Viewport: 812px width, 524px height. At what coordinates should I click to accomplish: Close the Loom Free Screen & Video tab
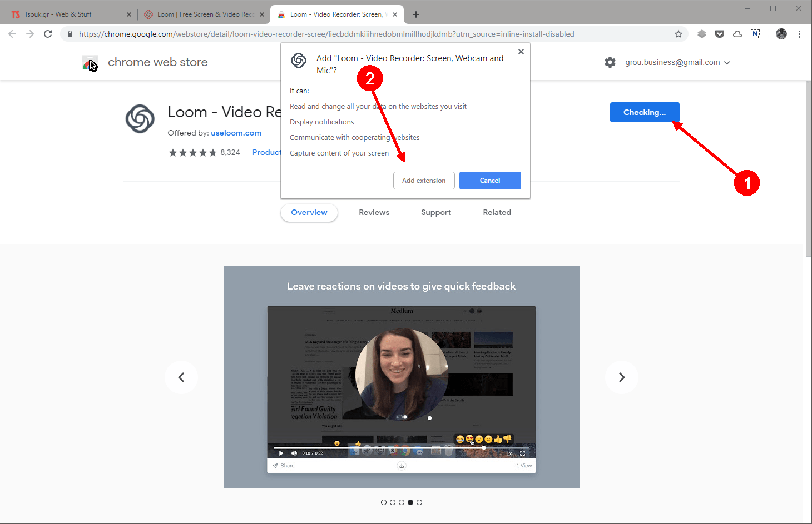(x=262, y=14)
